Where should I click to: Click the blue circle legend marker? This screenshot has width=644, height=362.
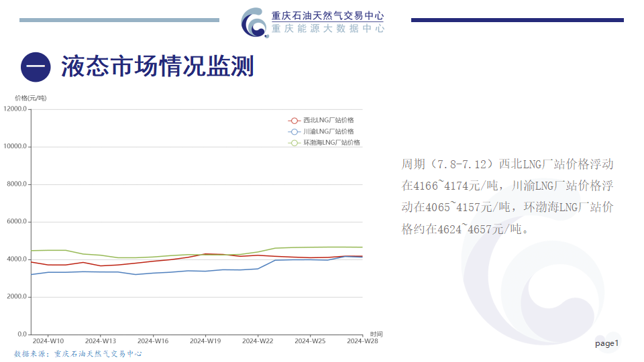click(x=294, y=132)
